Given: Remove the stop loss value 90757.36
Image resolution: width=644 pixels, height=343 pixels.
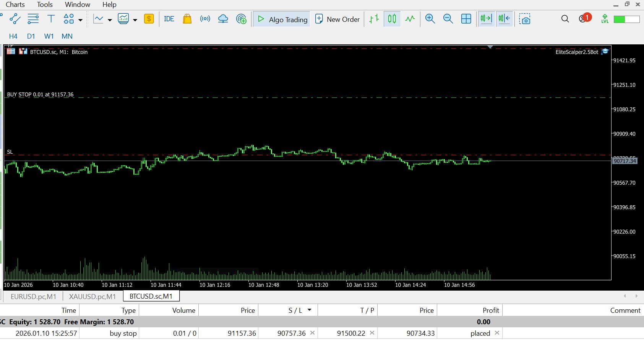Looking at the screenshot, I should pyautogui.click(x=312, y=333).
